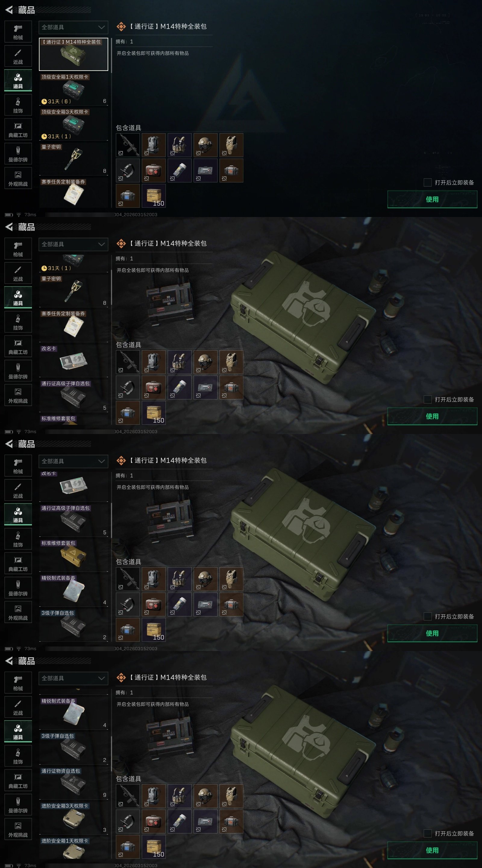Open 枪械 sidebar icon beside 顶级安全箱1天权限卡 list
This screenshot has width=482, height=868.
(x=18, y=32)
